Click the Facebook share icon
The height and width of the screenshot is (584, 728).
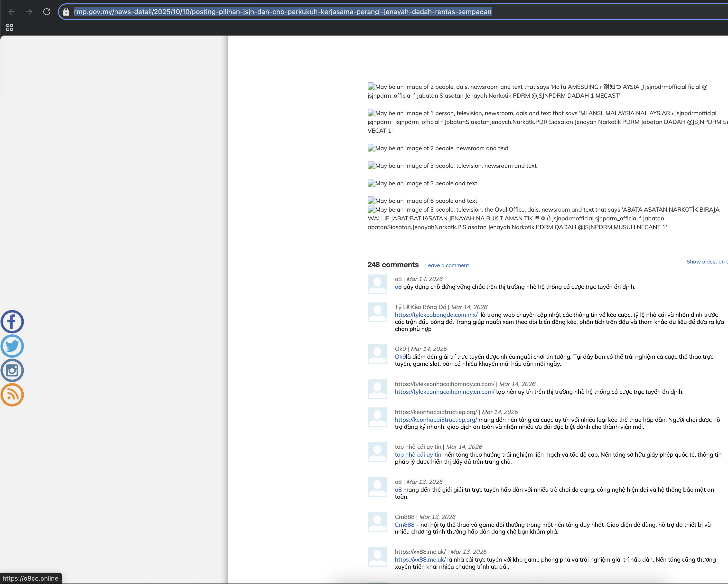click(x=12, y=321)
